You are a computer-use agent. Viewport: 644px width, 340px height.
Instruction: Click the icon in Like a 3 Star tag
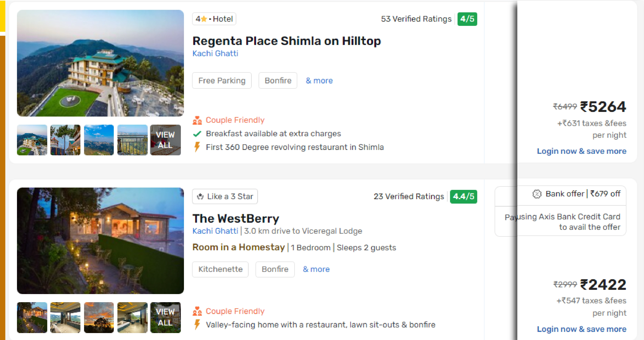(x=200, y=197)
